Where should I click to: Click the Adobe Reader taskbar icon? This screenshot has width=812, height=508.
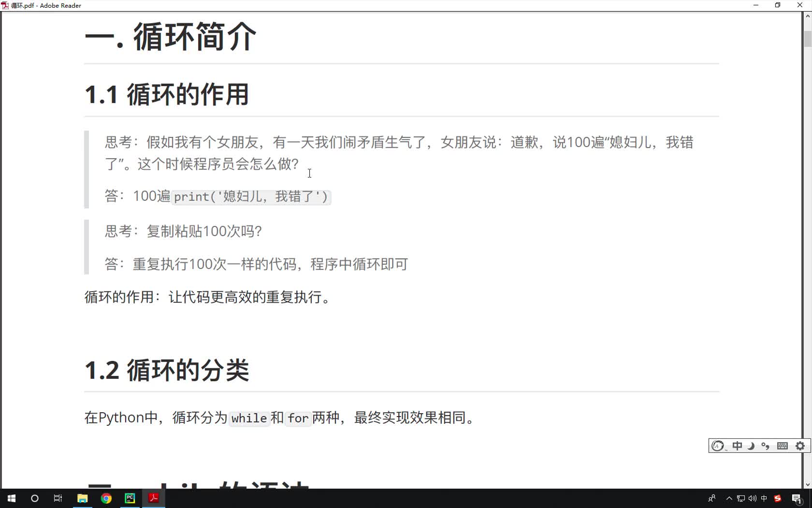pos(154,498)
